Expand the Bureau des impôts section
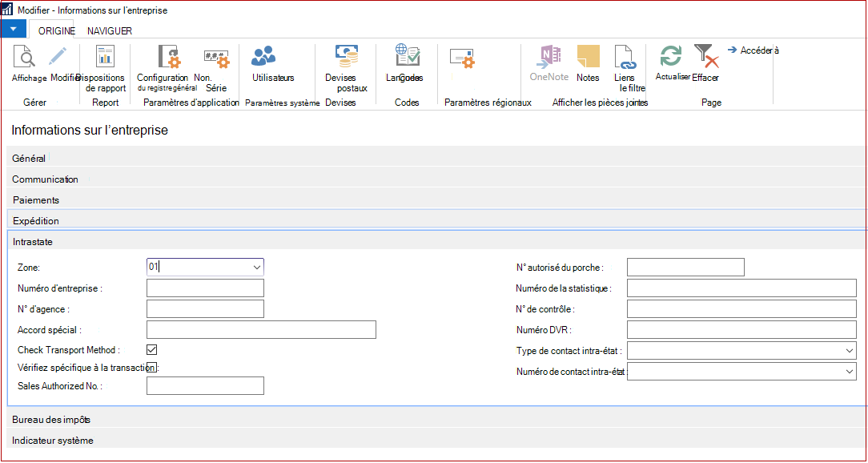 click(436, 419)
